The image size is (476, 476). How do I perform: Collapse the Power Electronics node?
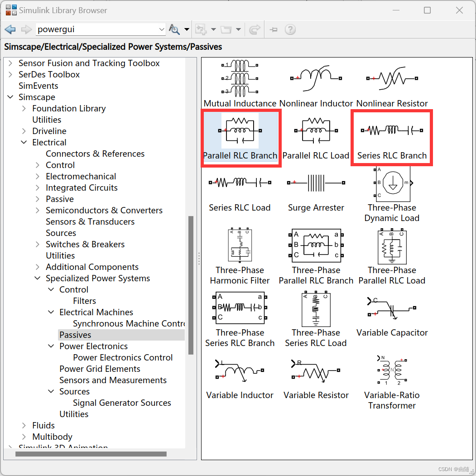click(51, 346)
